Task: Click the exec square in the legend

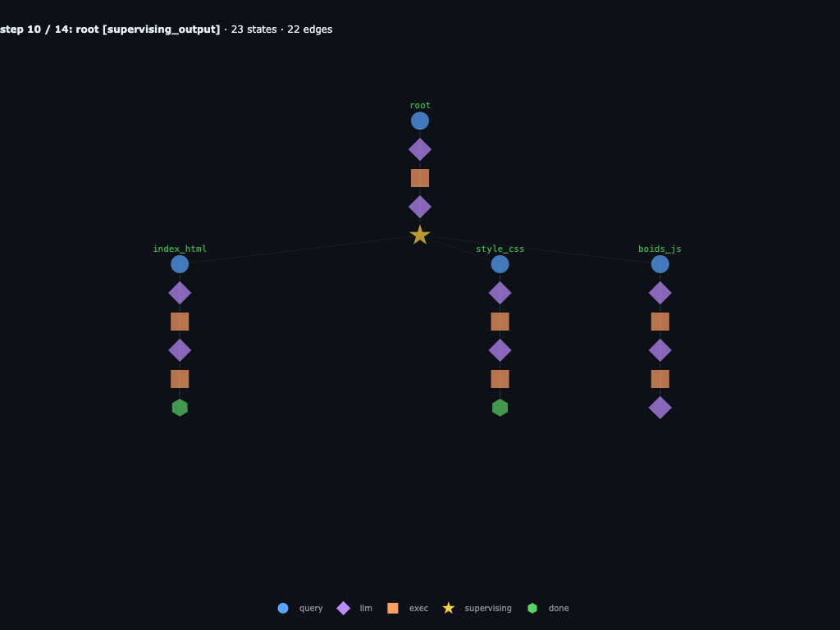Action: 393,608
